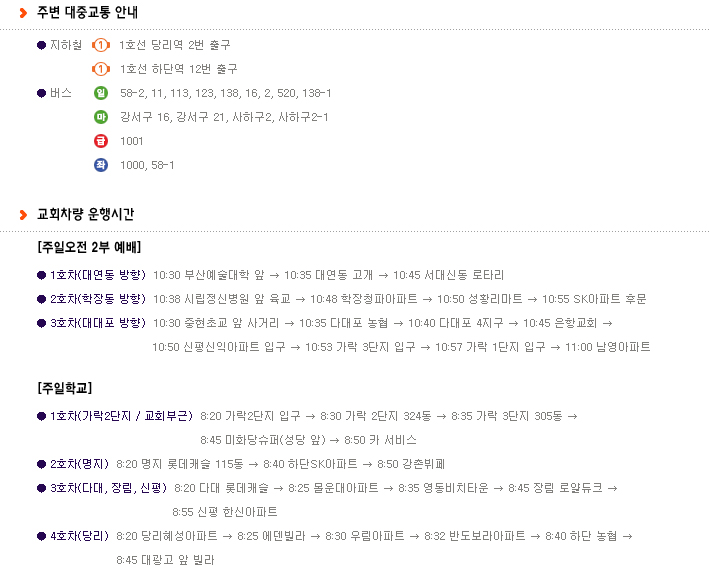
Task: Click the 1호차(가락2단지 / 교회부근) label
Action: pos(121,416)
